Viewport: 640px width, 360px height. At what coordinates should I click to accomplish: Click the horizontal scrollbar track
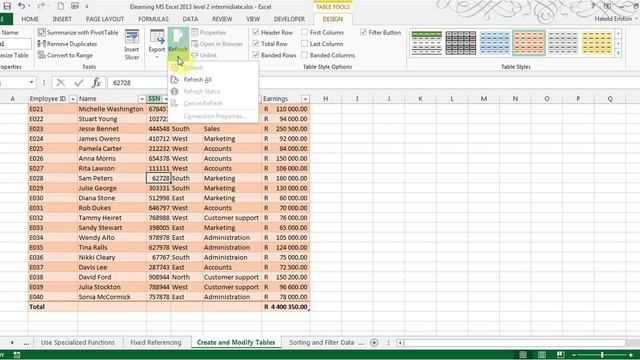coord(515,342)
